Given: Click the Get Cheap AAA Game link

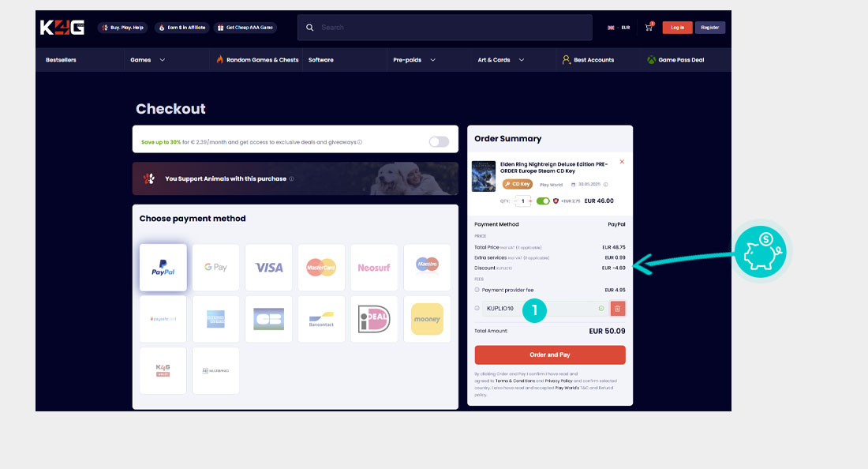Looking at the screenshot, I should (x=245, y=27).
